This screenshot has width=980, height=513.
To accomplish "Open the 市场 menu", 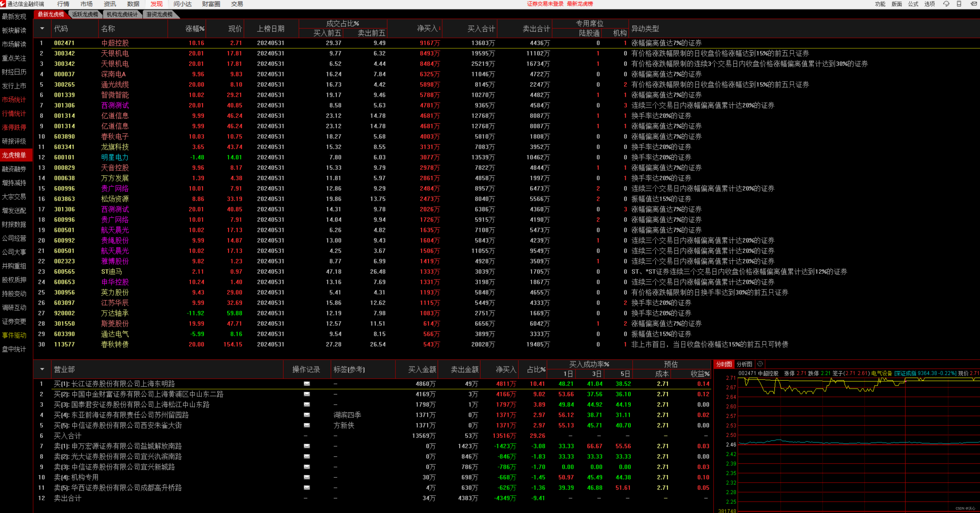I will 86,4.
